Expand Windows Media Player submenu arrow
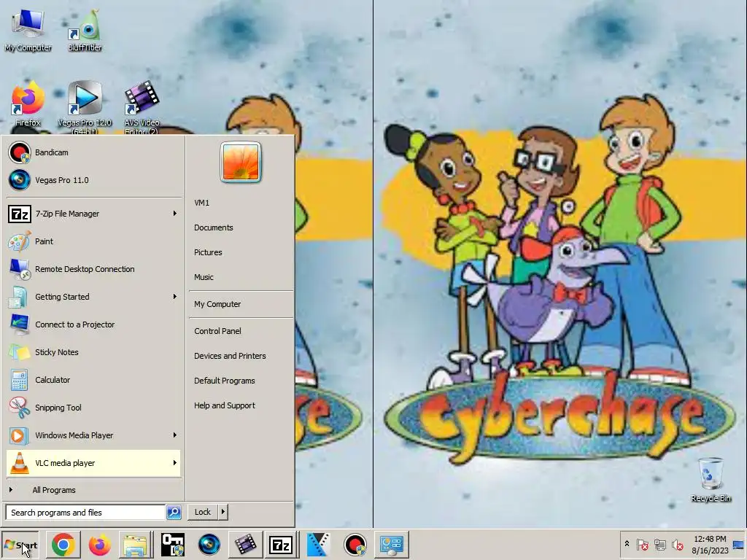This screenshot has width=747, height=560. tap(175, 435)
